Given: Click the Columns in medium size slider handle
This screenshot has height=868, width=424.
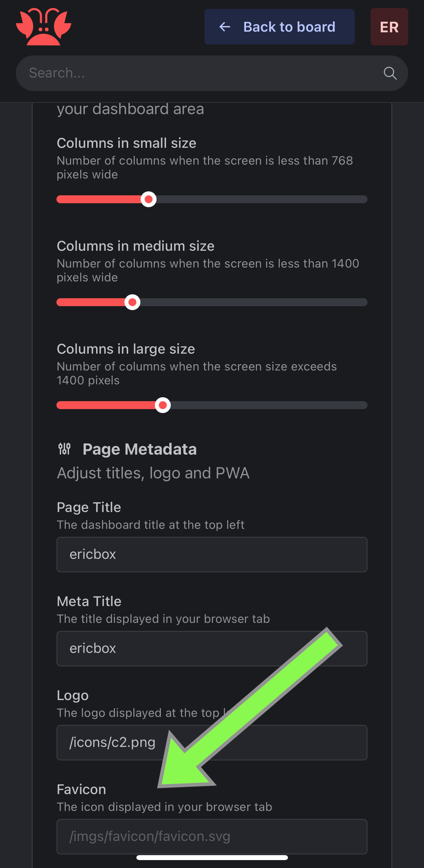Looking at the screenshot, I should [x=132, y=302].
